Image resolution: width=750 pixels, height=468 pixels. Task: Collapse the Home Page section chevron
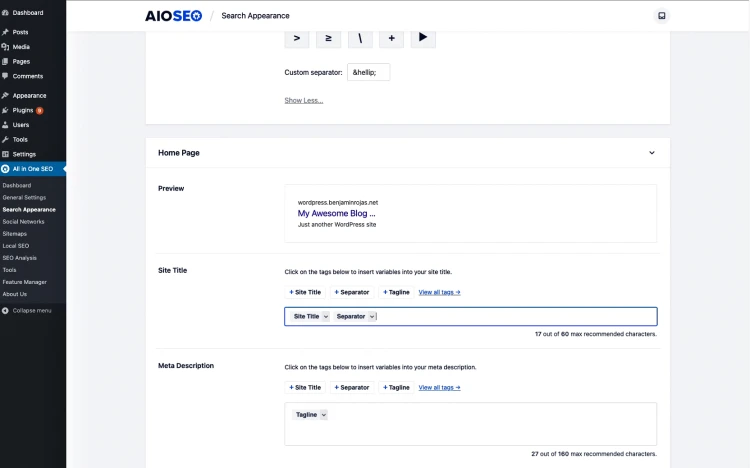[x=651, y=153]
